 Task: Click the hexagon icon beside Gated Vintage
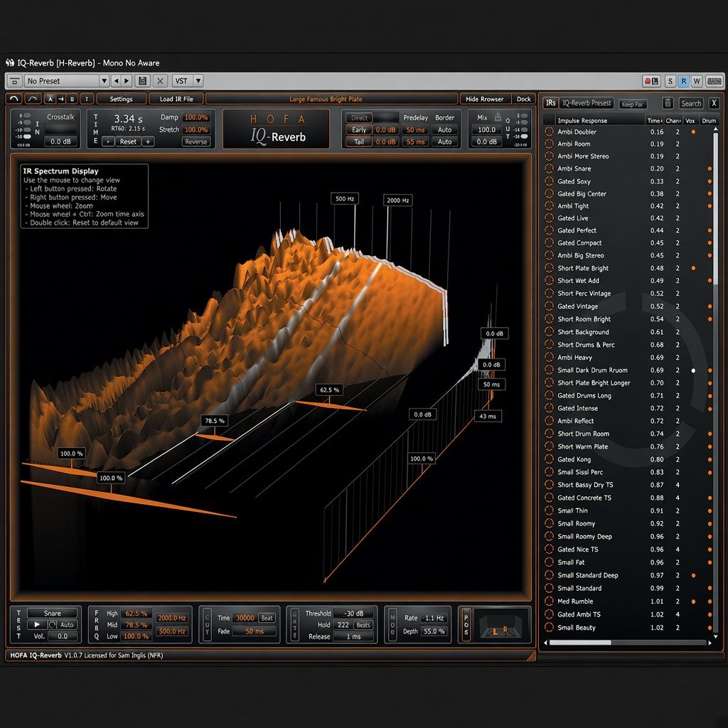pyautogui.click(x=550, y=306)
